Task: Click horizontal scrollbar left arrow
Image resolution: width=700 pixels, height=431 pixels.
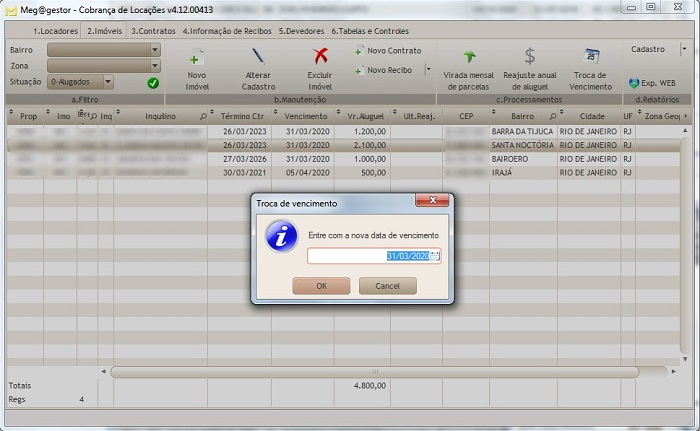Action: (x=104, y=372)
